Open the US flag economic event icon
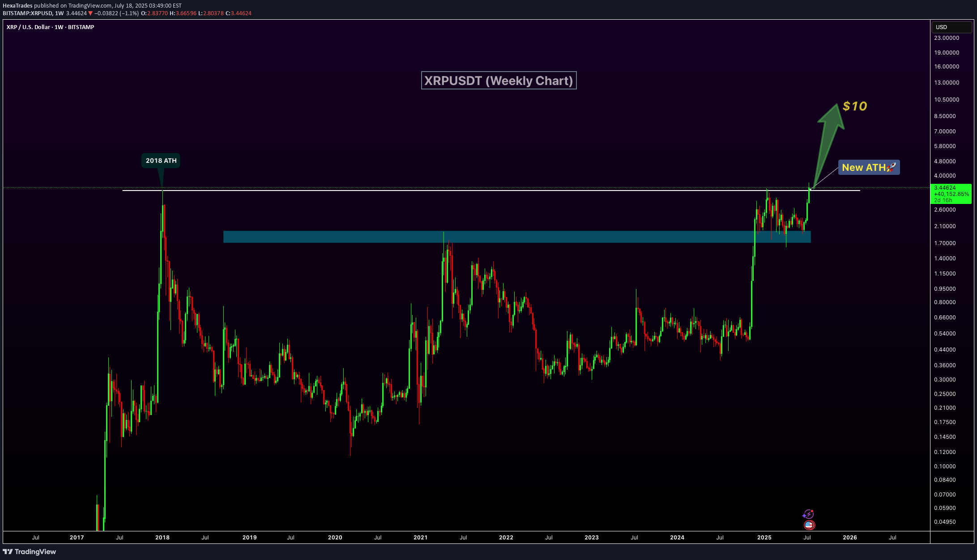Image resolution: width=977 pixels, height=560 pixels. [x=809, y=525]
